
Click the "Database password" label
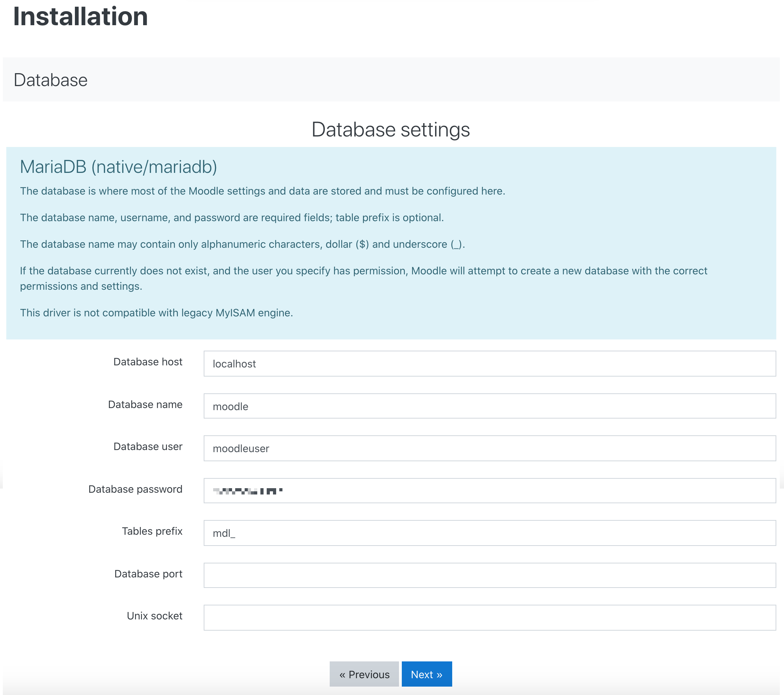[x=135, y=489]
